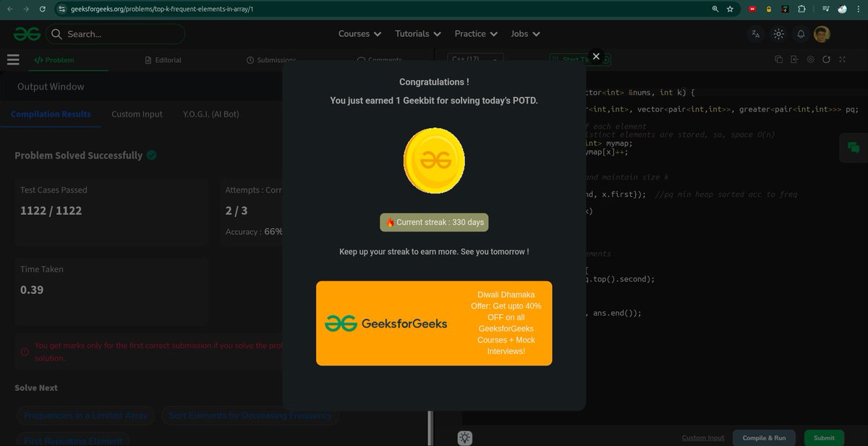
Task: Toggle the light/dark theme sun icon
Action: click(778, 34)
